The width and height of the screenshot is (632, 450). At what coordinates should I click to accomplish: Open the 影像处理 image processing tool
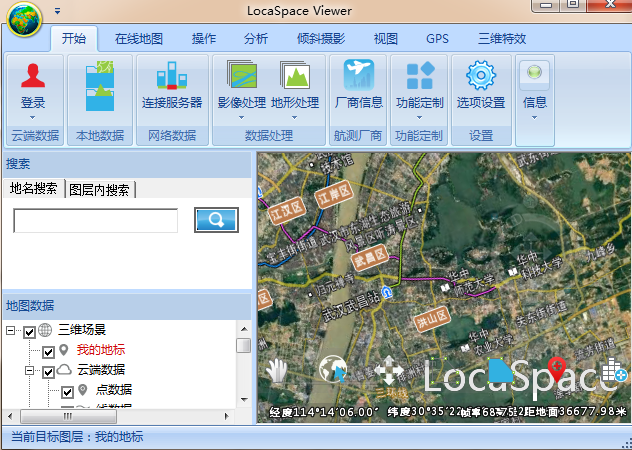(242, 74)
